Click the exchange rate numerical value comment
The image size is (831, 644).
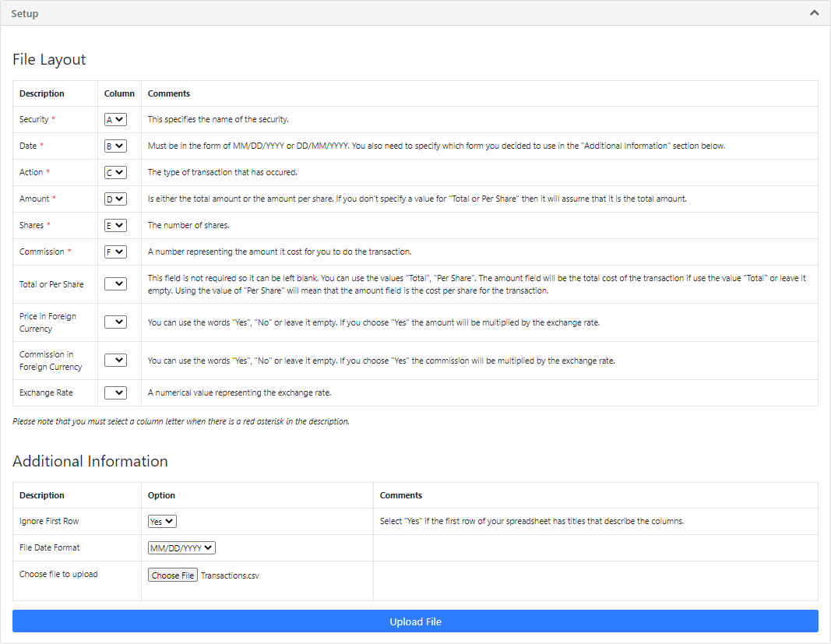point(240,392)
